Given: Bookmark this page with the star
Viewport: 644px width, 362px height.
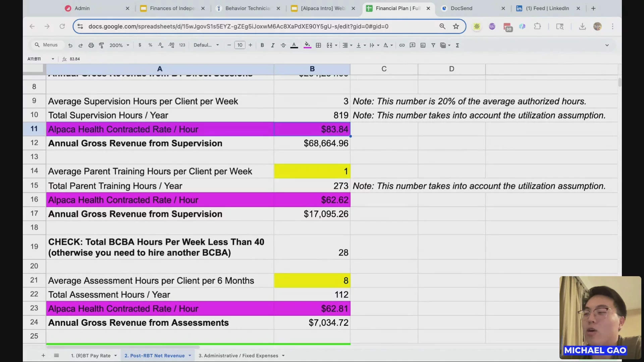Looking at the screenshot, I should pos(456,26).
